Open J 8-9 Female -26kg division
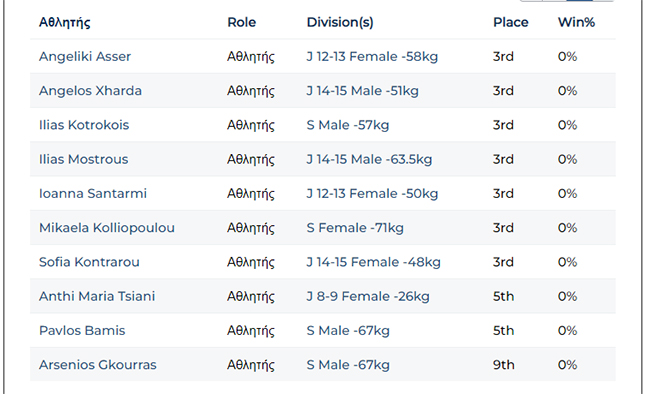Image resolution: width=650 pixels, height=394 pixels. (x=368, y=296)
